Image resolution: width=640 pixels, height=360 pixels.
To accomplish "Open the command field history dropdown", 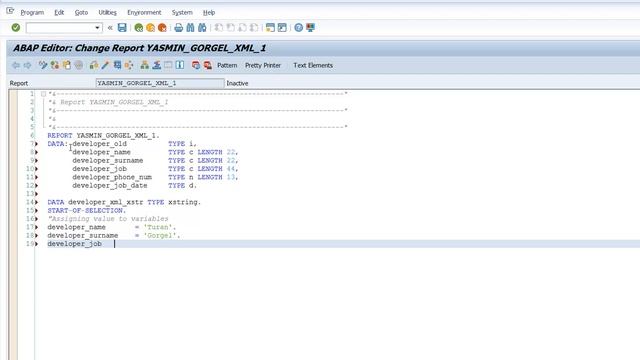I will pyautogui.click(x=97, y=28).
